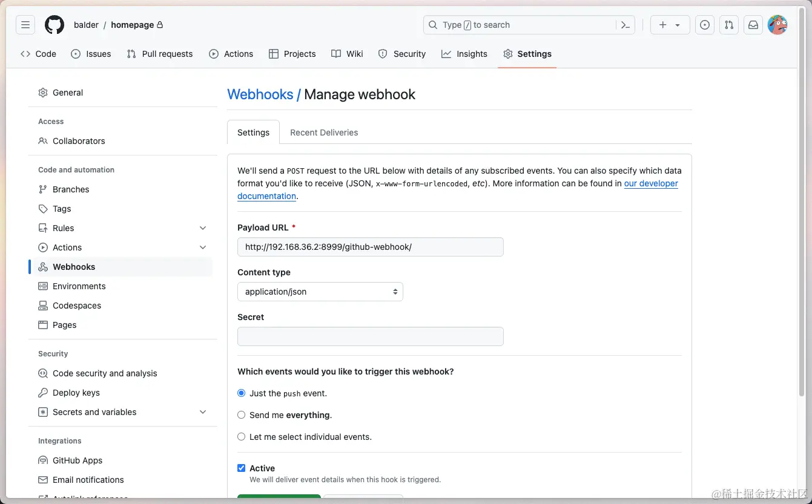Open the notifications inbox icon
The height and width of the screenshot is (504, 812).
pyautogui.click(x=753, y=25)
